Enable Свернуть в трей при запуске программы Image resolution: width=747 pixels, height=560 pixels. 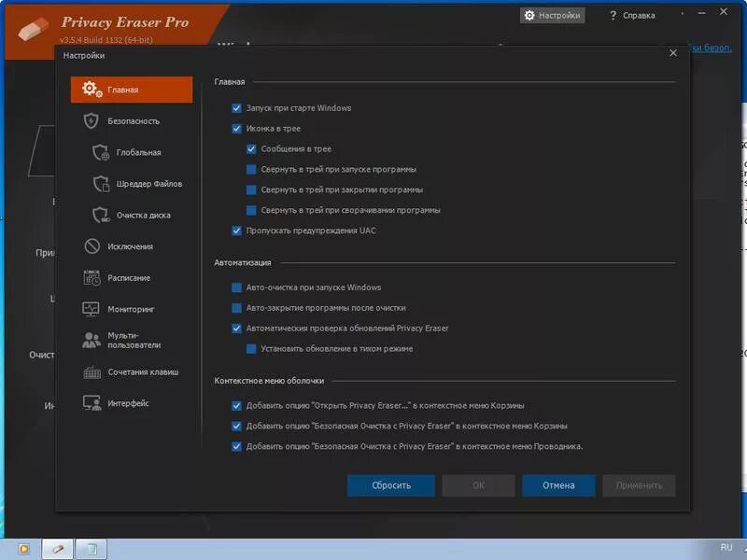pos(251,170)
